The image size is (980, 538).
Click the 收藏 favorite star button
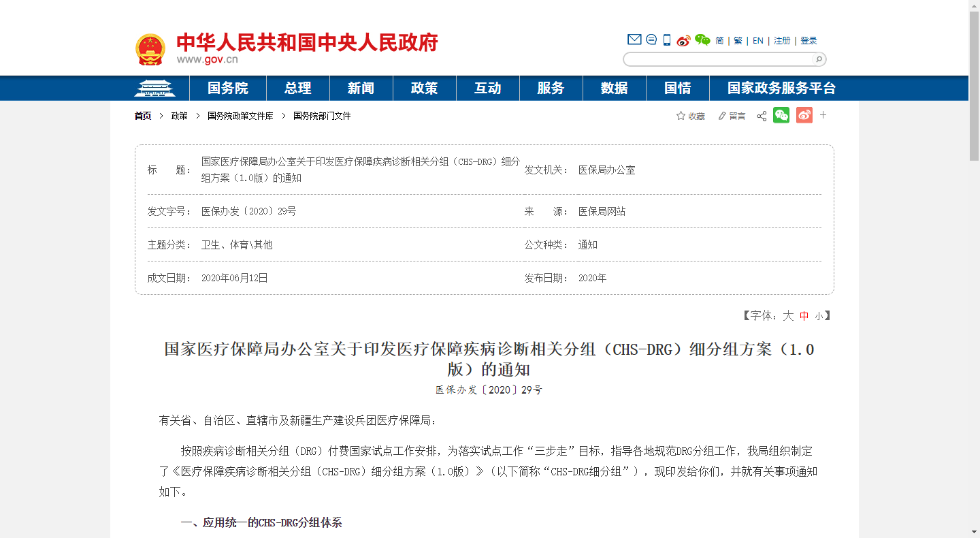pyautogui.click(x=690, y=116)
